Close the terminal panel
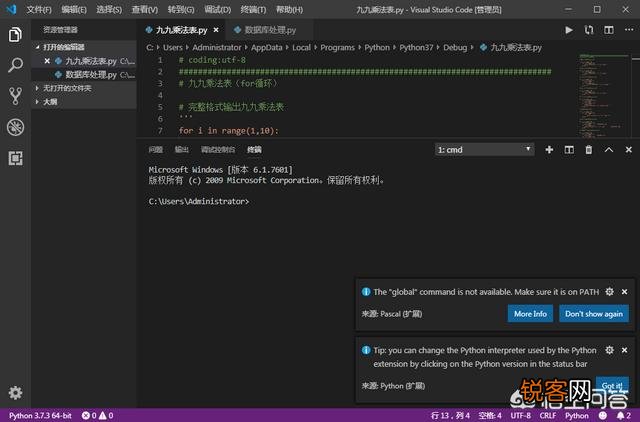The height and width of the screenshot is (422, 640). (629, 150)
